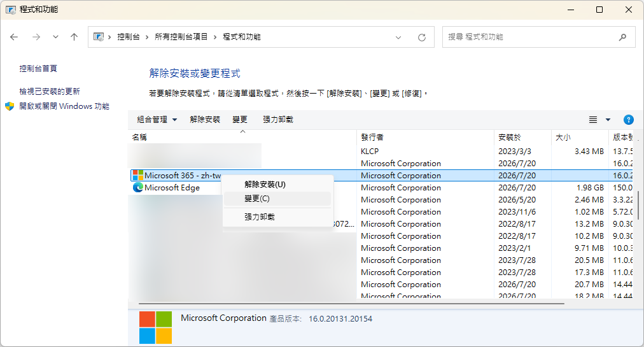Screen dimensions: 644x347
Task: Navigate to 所有控制台項目 breadcrumb
Action: coord(181,37)
